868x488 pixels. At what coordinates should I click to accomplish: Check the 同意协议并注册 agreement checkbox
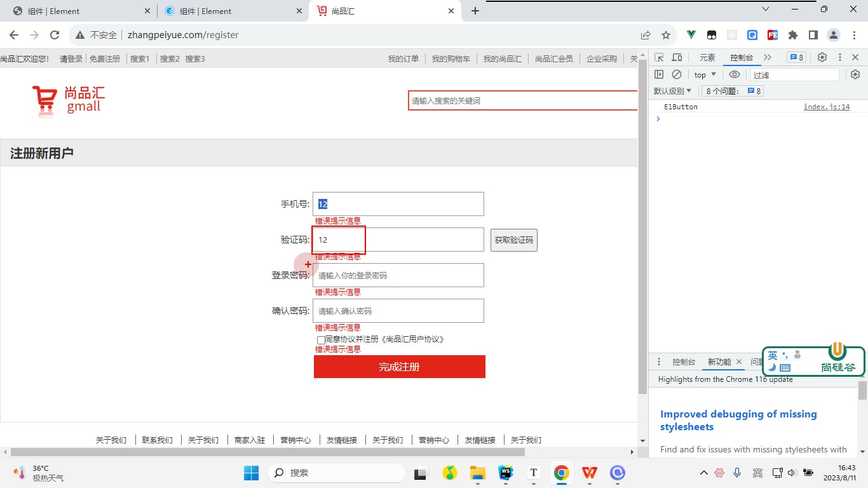click(321, 340)
